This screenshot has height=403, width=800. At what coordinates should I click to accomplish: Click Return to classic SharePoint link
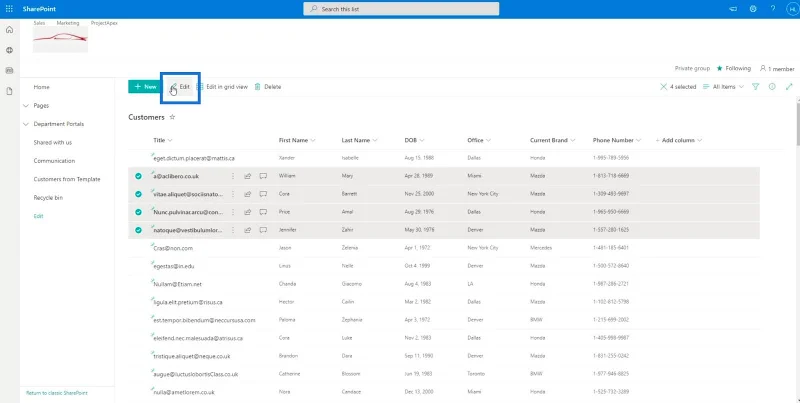tap(57, 393)
